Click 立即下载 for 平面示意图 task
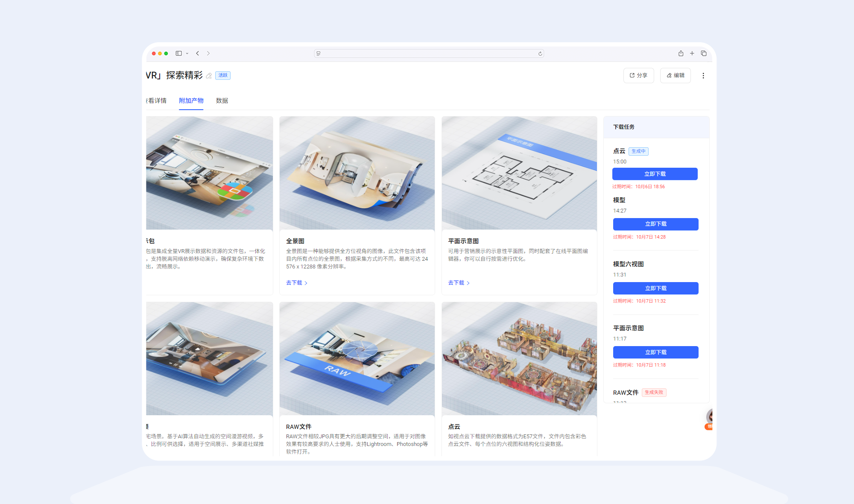The height and width of the screenshot is (504, 854). coord(656,353)
